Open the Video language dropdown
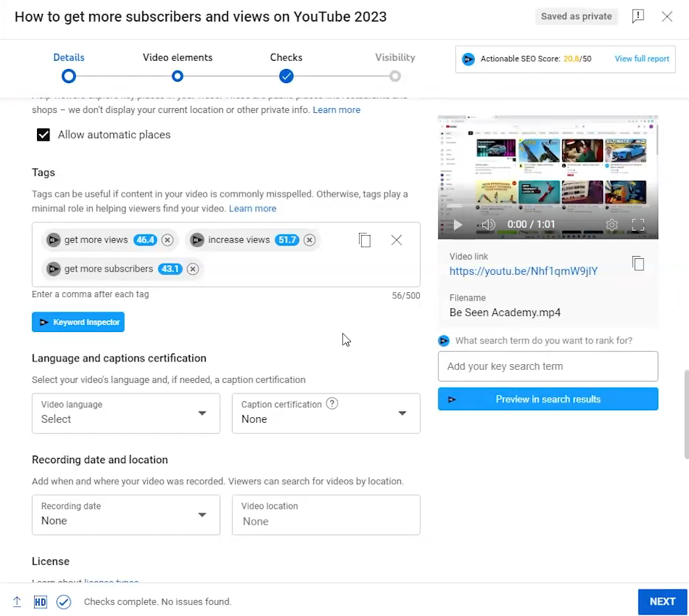Image resolution: width=689 pixels, height=616 pixels. [126, 413]
